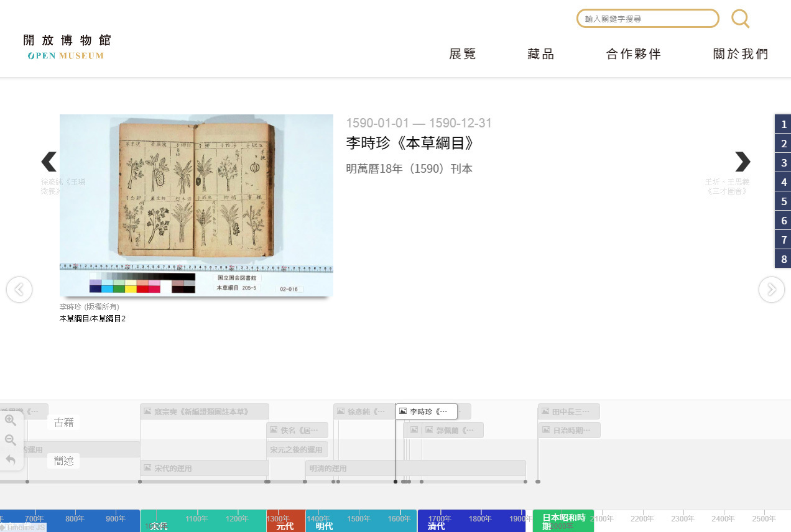This screenshot has height=532, width=791.
Task: Click the keyword search input field
Action: tap(647, 19)
